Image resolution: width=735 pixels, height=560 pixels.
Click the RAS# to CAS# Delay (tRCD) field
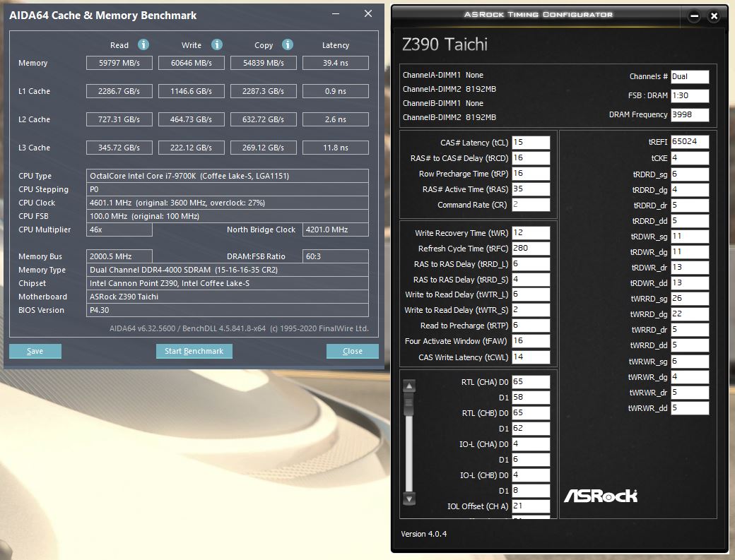click(x=531, y=157)
